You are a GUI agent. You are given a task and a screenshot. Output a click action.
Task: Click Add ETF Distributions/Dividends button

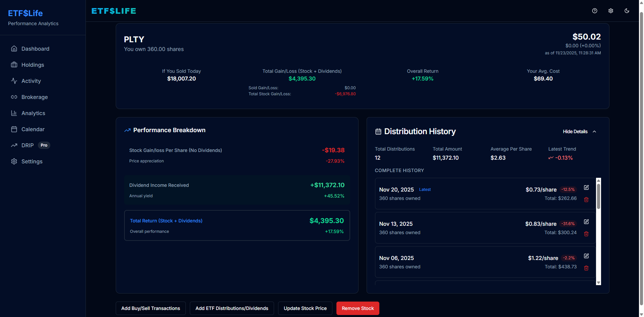coord(232,308)
